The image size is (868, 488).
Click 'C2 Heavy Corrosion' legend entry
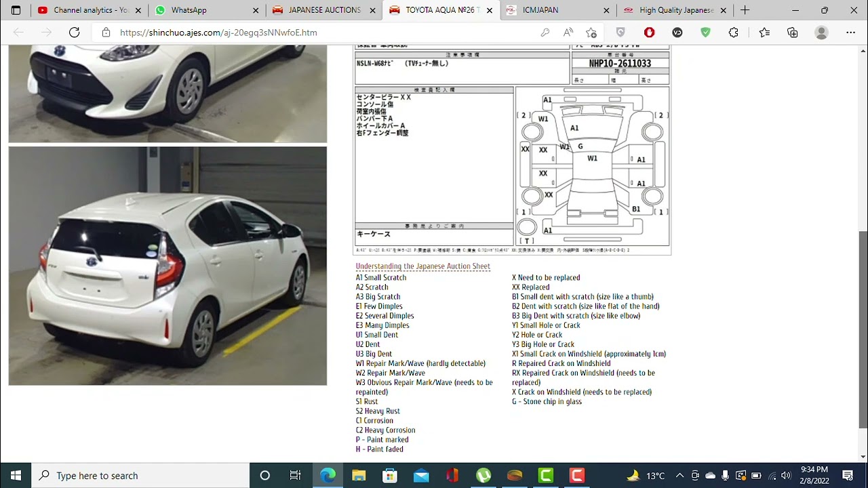pos(385,430)
